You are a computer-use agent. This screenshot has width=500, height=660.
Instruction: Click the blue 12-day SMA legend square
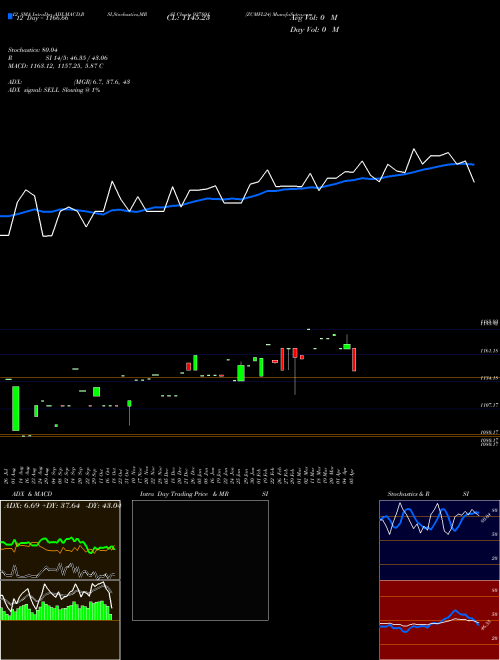pos(10,16)
